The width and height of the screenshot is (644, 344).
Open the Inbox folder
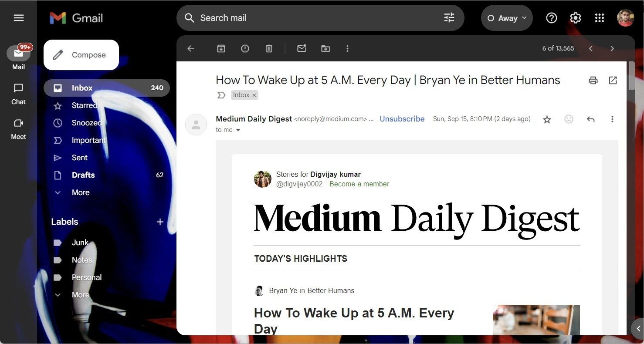107,88
